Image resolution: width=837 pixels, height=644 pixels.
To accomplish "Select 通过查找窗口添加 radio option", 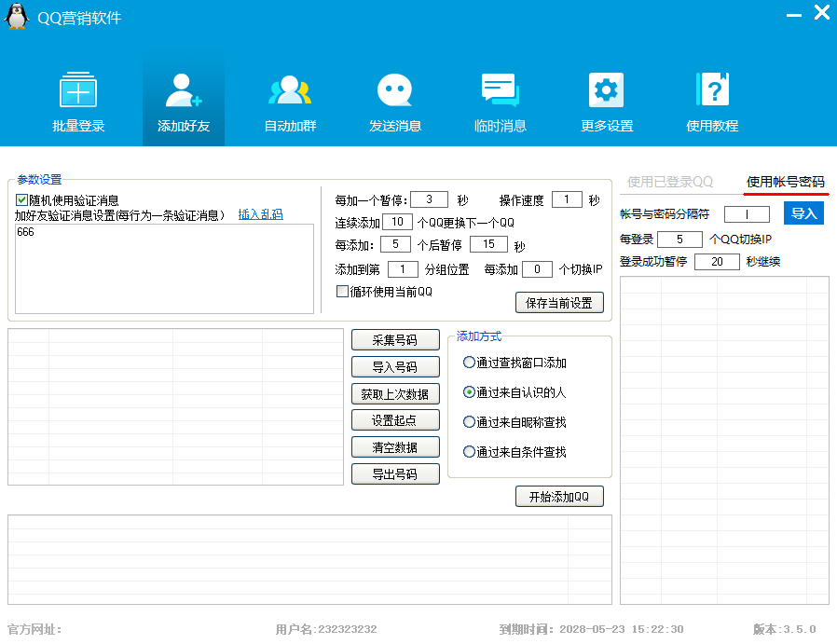I will point(469,363).
